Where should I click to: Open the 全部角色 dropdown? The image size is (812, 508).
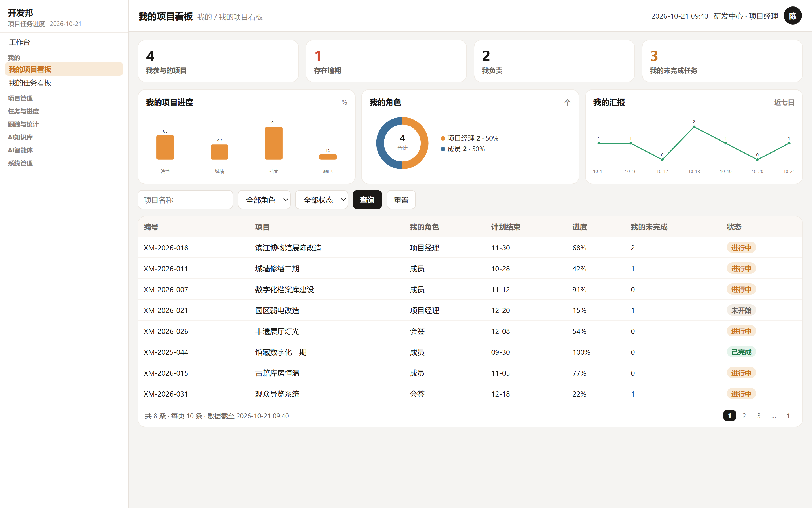(264, 200)
